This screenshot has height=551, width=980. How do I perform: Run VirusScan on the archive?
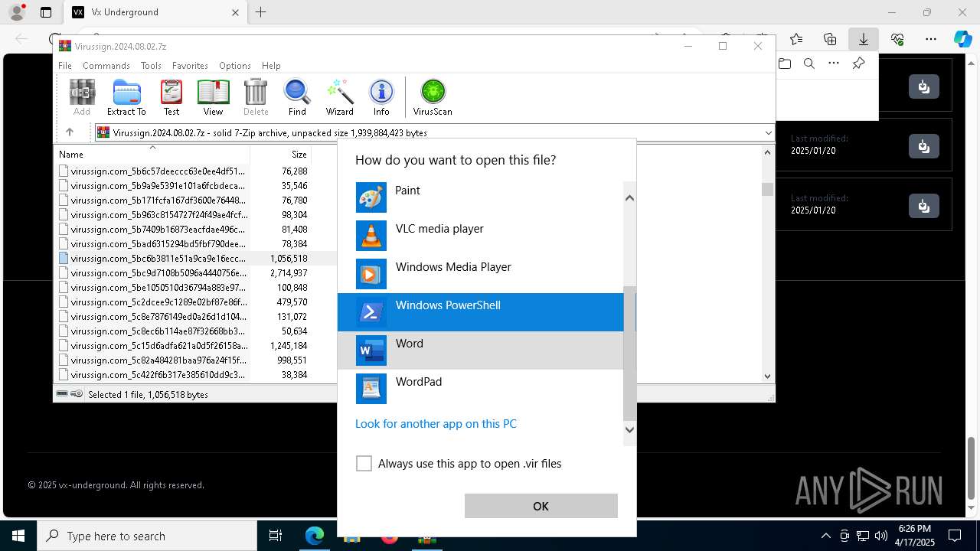click(x=433, y=97)
